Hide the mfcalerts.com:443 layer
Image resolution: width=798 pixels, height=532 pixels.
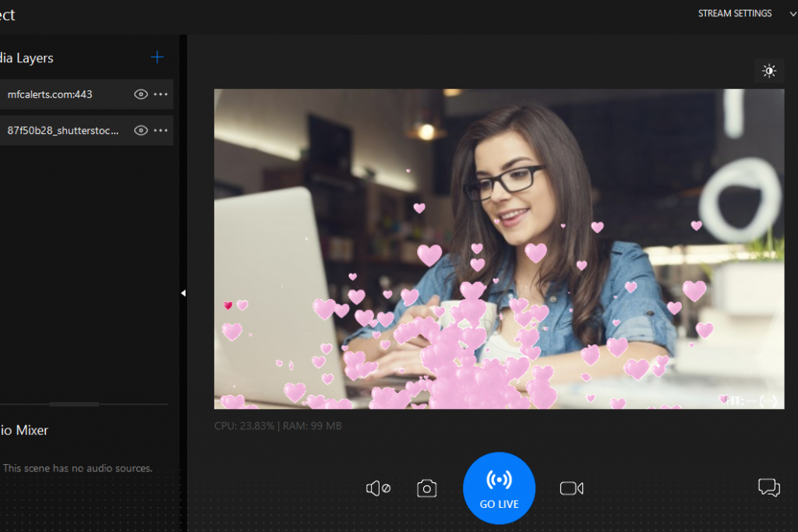pyautogui.click(x=141, y=94)
